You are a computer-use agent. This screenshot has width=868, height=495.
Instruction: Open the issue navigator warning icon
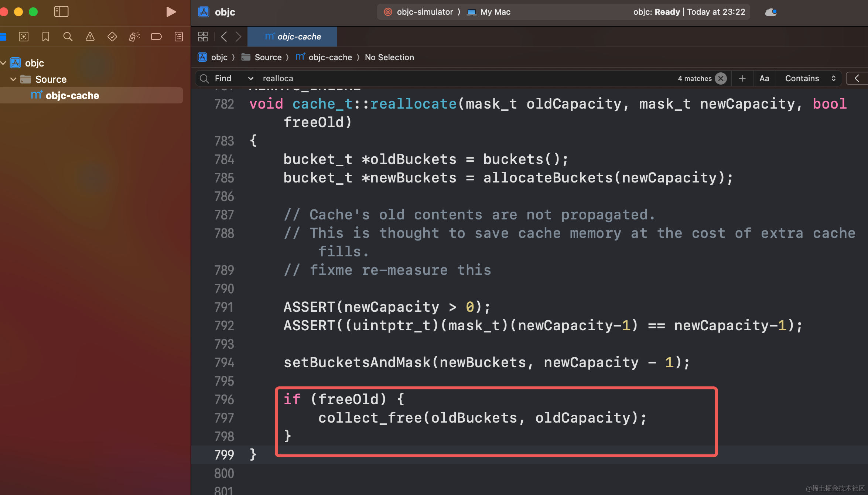[x=90, y=37]
